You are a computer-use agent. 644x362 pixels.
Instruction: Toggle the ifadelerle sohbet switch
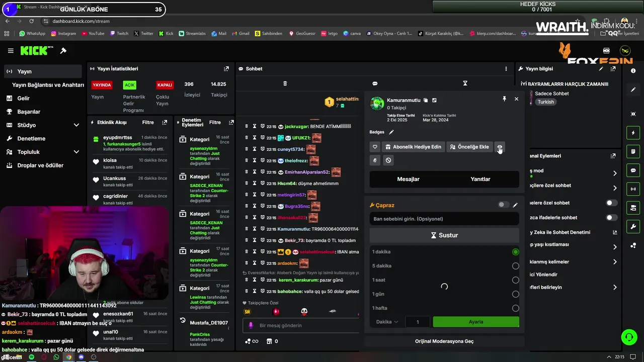(x=611, y=218)
